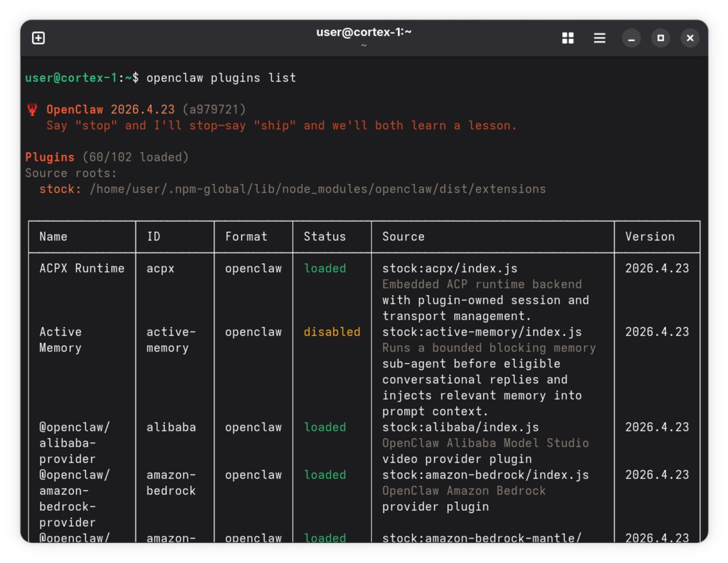Click the version 2026.4.23 for alibaba

[657, 427]
